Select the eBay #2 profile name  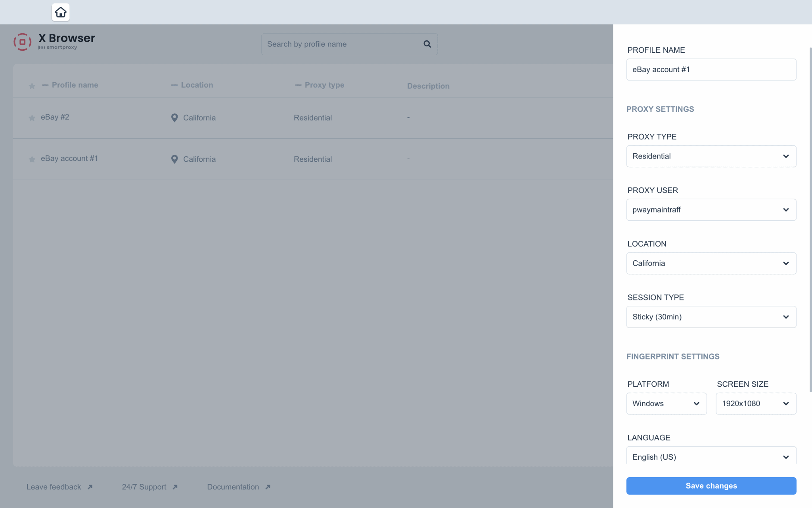click(x=55, y=117)
